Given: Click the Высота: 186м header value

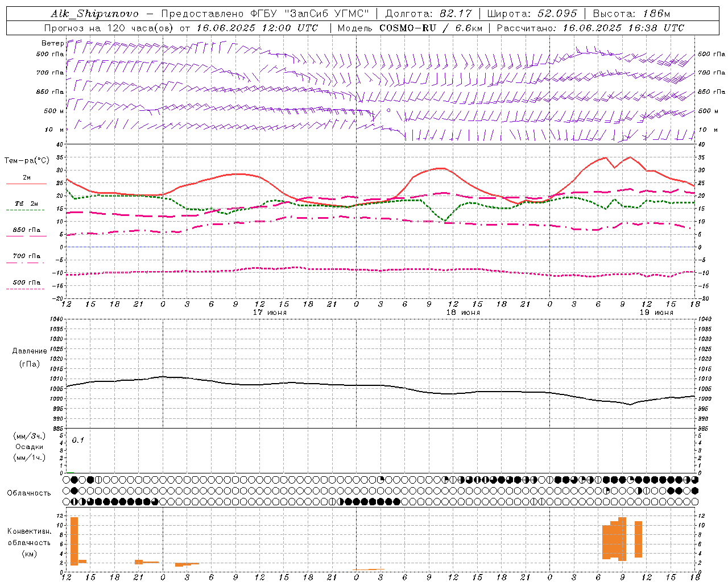Looking at the screenshot, I should click(631, 14).
